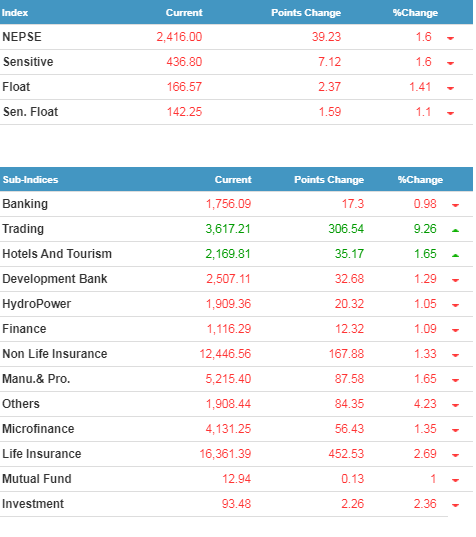
Task: Click the green up arrow for Hotels And Tourism
Action: click(455, 255)
